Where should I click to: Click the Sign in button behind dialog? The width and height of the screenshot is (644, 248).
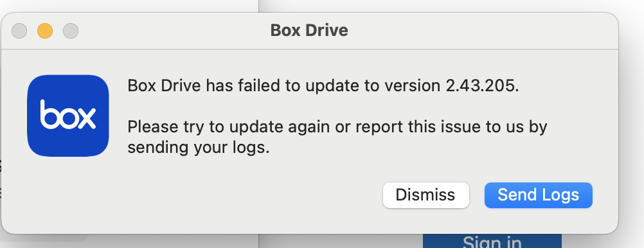coord(492,241)
